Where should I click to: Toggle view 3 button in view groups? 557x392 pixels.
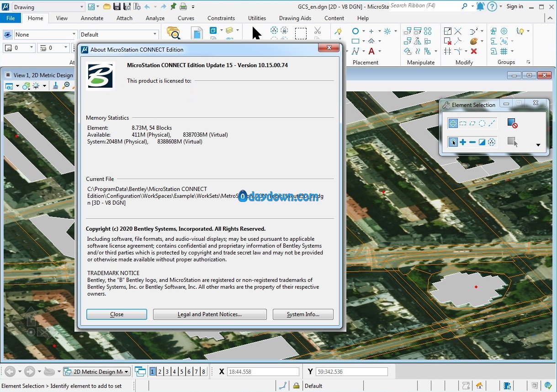tap(167, 371)
